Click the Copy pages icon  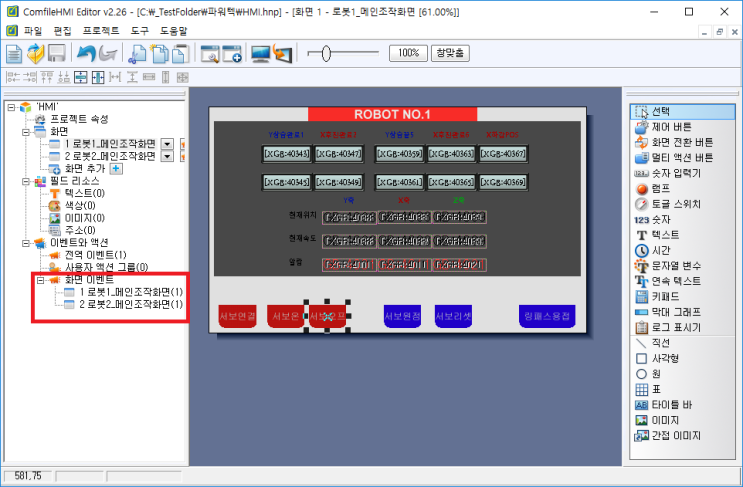(159, 54)
